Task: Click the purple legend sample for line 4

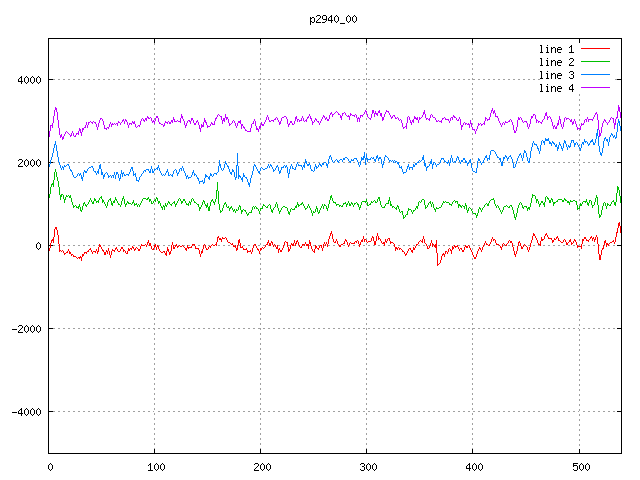Action: (x=595, y=88)
